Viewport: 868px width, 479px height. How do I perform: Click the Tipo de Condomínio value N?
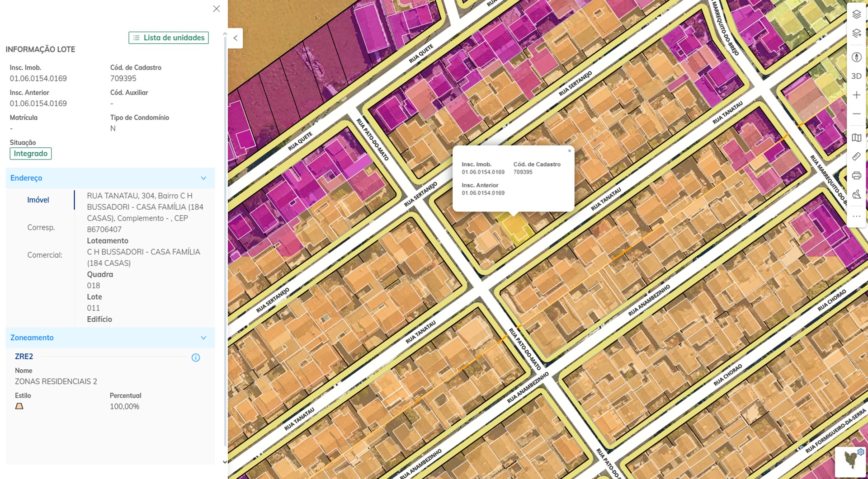[113, 128]
